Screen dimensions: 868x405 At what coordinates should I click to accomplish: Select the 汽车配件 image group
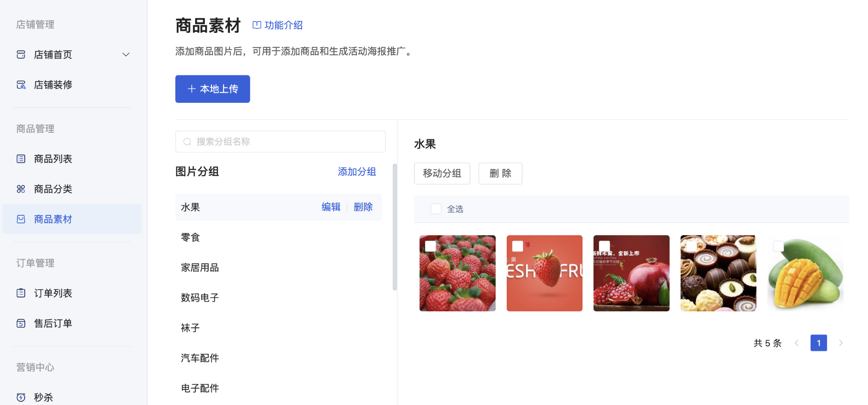coord(278,358)
